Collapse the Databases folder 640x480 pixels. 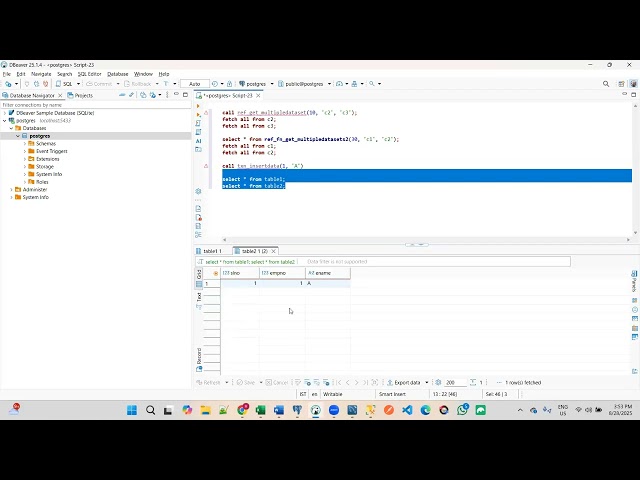(x=11, y=128)
